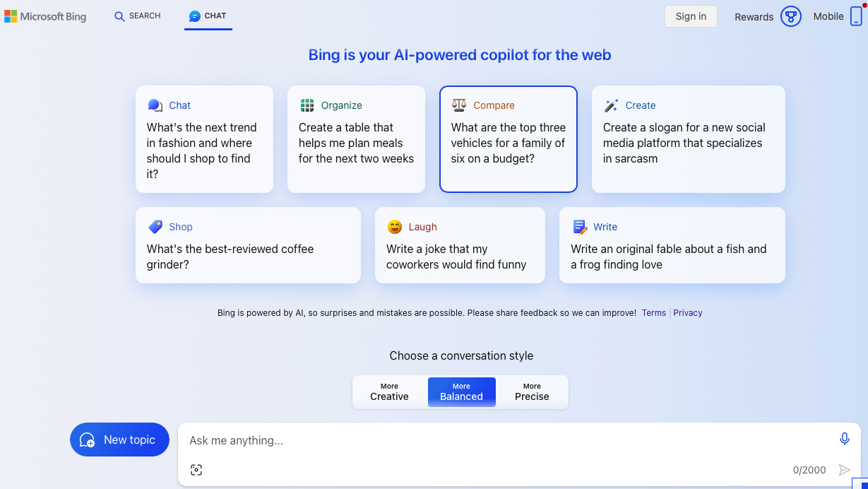
Task: Click the 'Chat' card label
Action: 180,105
